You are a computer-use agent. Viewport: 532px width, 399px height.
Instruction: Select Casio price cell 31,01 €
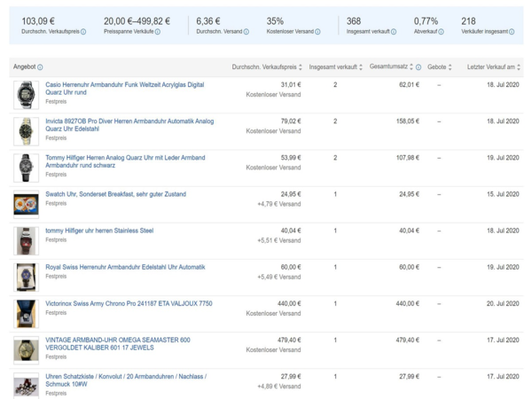291,85
